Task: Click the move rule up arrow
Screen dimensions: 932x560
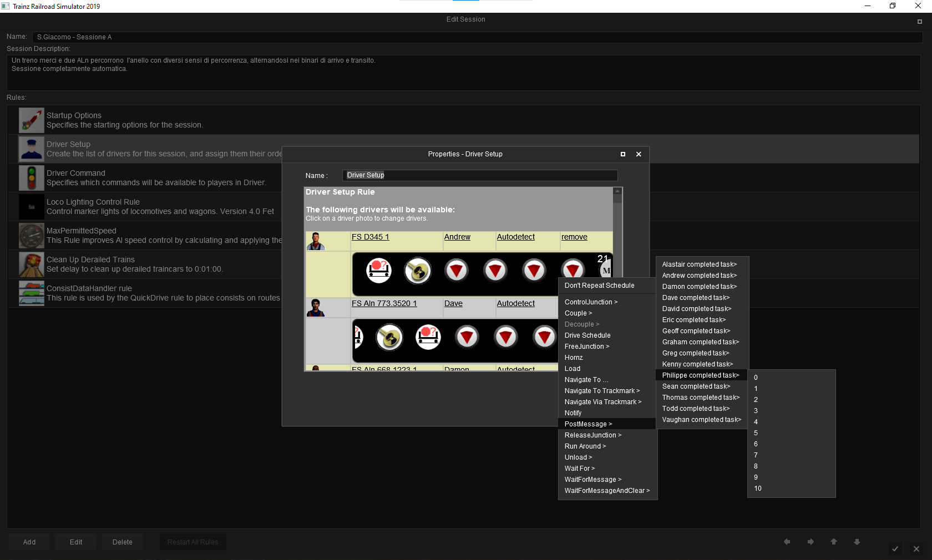Action: 834,542
